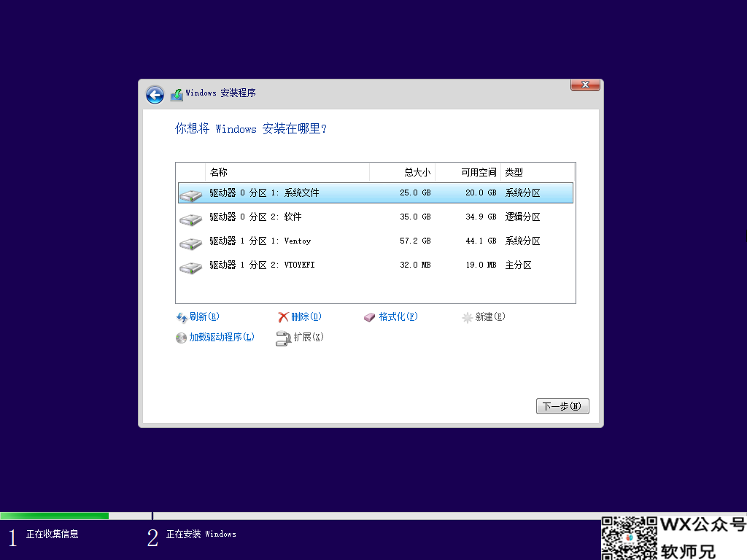This screenshot has height=560, width=747.
Task: Click the green installation progress bar
Action: (54, 516)
